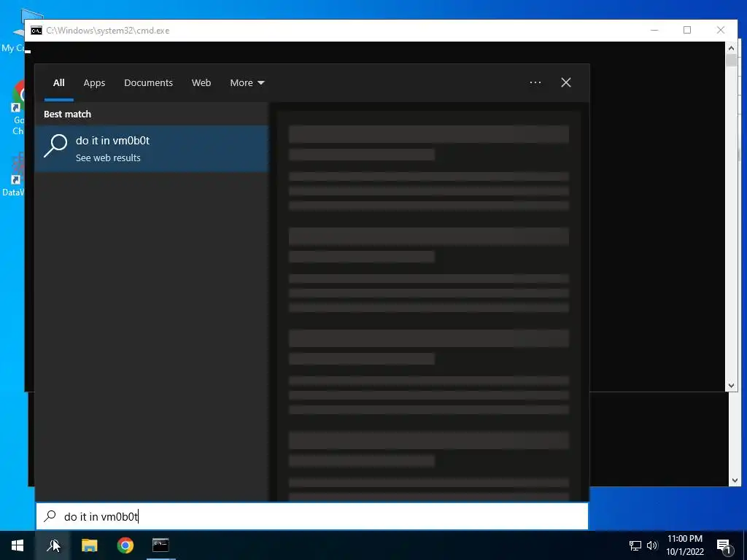Select the Google Chrome desktop shortcut
This screenshot has width=747, height=560.
pyautogui.click(x=18, y=107)
